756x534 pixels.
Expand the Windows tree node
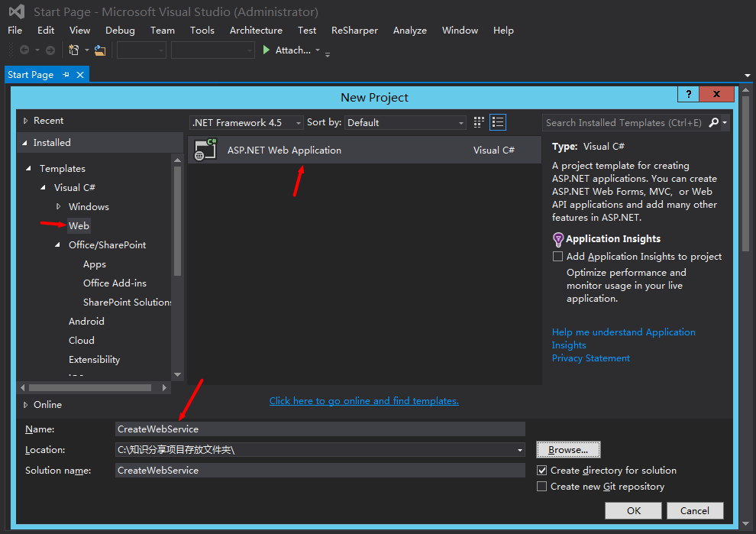click(x=58, y=206)
